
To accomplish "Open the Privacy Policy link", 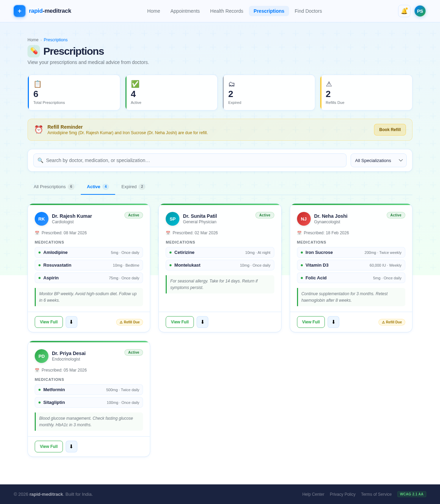I will (342, 494).
